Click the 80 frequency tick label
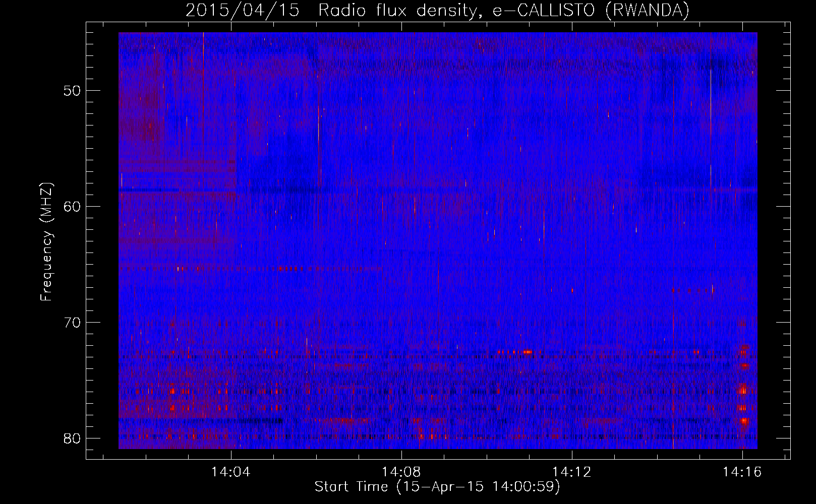 tap(72, 438)
